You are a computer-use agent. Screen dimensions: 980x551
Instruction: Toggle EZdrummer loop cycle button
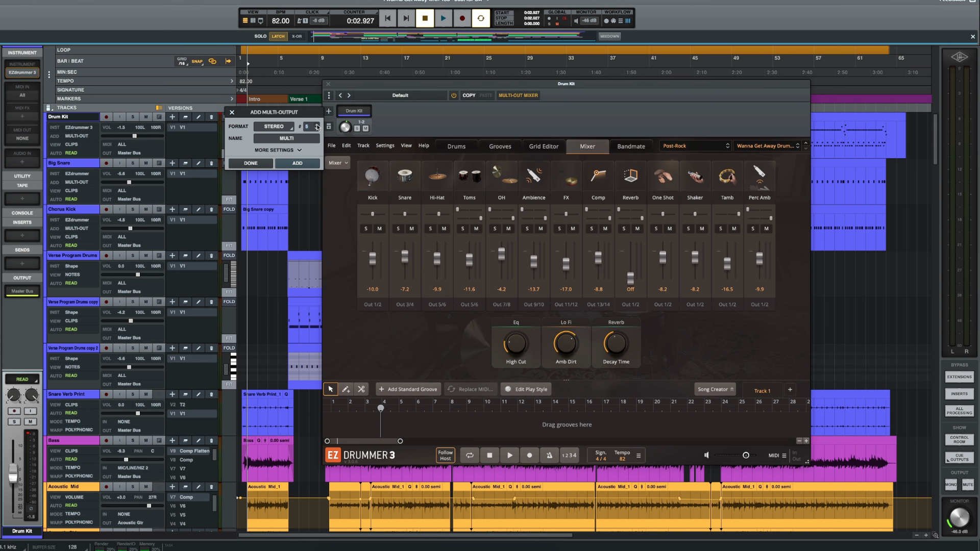470,455
